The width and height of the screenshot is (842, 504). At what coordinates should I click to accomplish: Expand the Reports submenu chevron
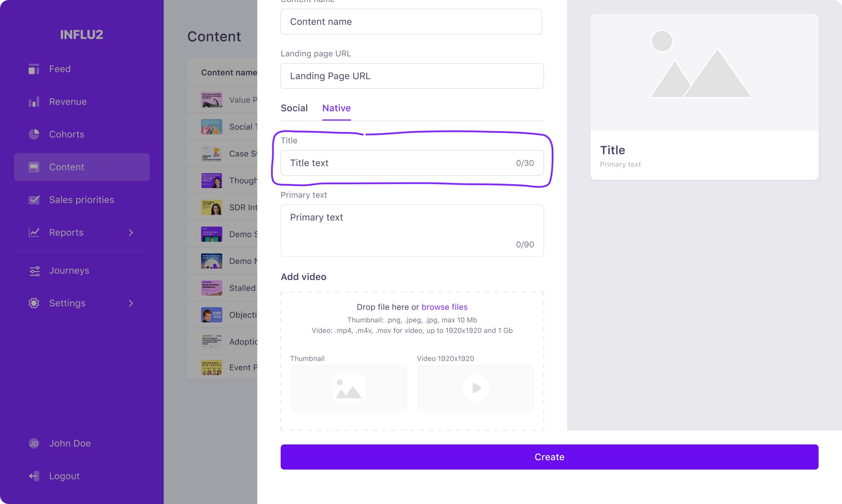click(x=131, y=233)
